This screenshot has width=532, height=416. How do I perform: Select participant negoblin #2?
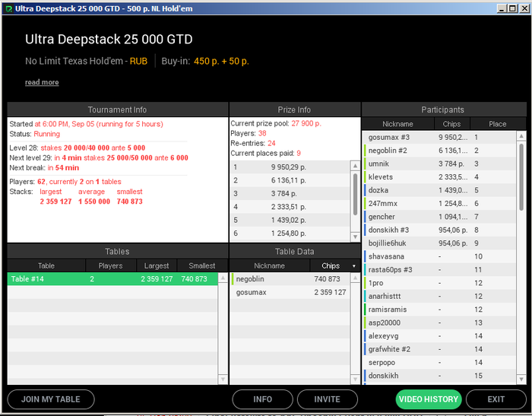[x=440, y=151]
